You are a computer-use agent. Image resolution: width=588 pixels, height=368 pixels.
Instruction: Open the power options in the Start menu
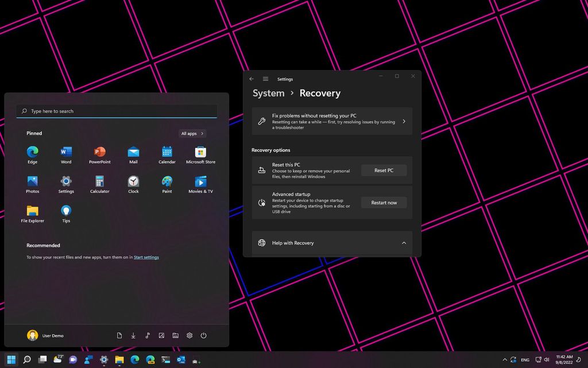pos(204,335)
